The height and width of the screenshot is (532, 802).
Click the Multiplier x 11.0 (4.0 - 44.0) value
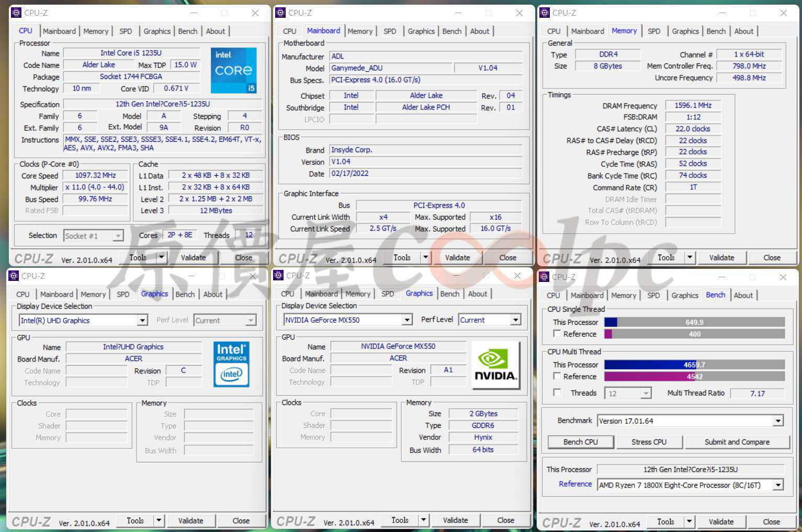pyautogui.click(x=95, y=187)
